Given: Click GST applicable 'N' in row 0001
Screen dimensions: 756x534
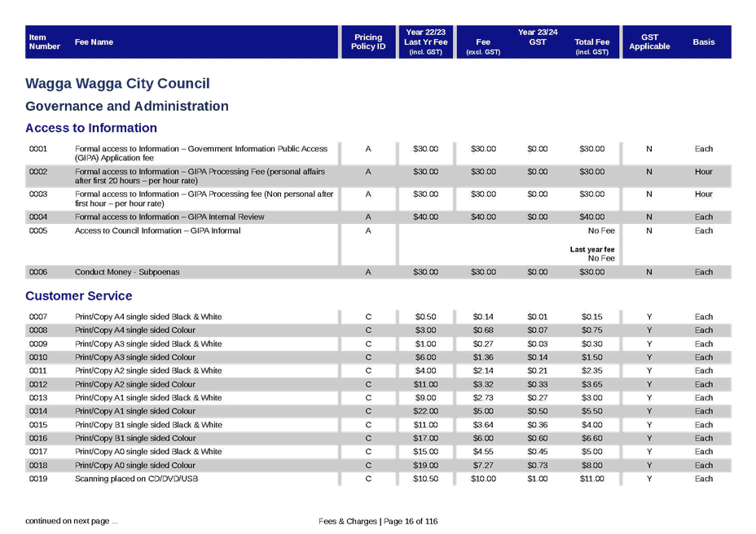Looking at the screenshot, I should coord(649,149).
